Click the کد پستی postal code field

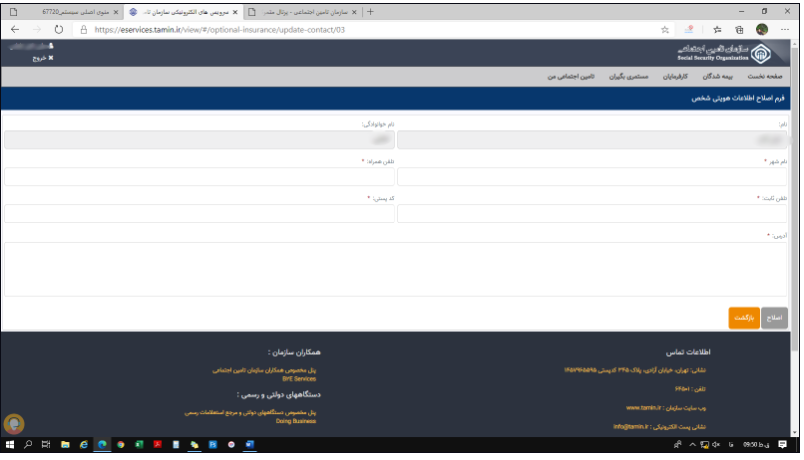click(199, 213)
